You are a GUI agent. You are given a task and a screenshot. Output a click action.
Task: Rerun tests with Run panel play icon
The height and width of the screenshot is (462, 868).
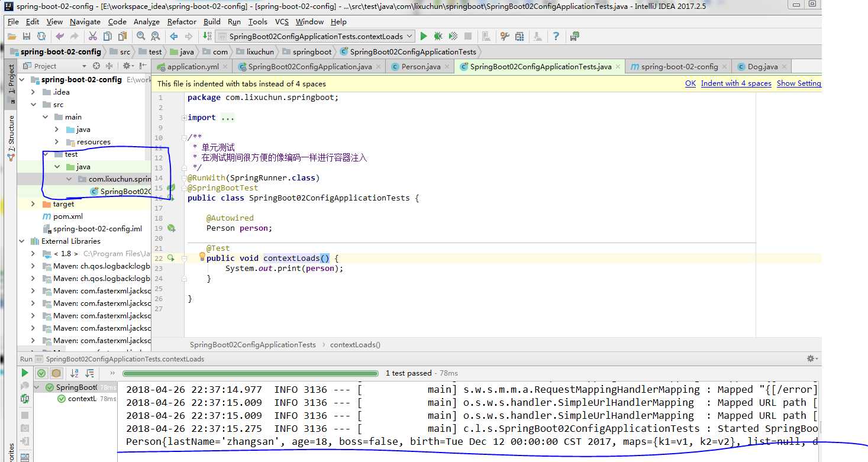(x=25, y=373)
